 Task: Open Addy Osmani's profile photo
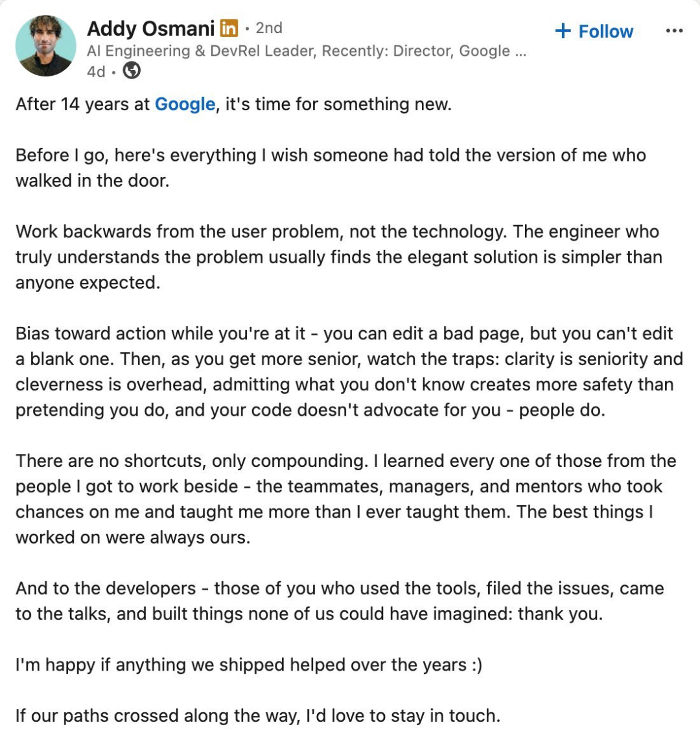[45, 45]
